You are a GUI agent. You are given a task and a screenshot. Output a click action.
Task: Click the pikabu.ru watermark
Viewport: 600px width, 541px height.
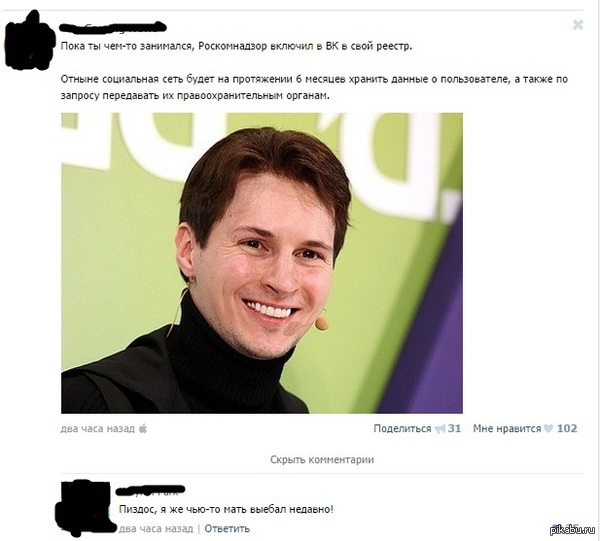[x=572, y=529]
